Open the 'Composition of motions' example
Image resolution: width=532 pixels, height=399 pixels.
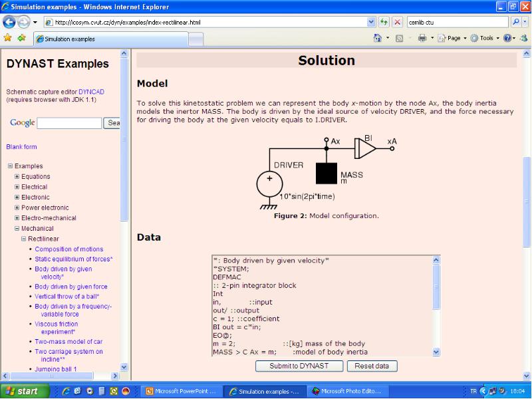click(69, 249)
